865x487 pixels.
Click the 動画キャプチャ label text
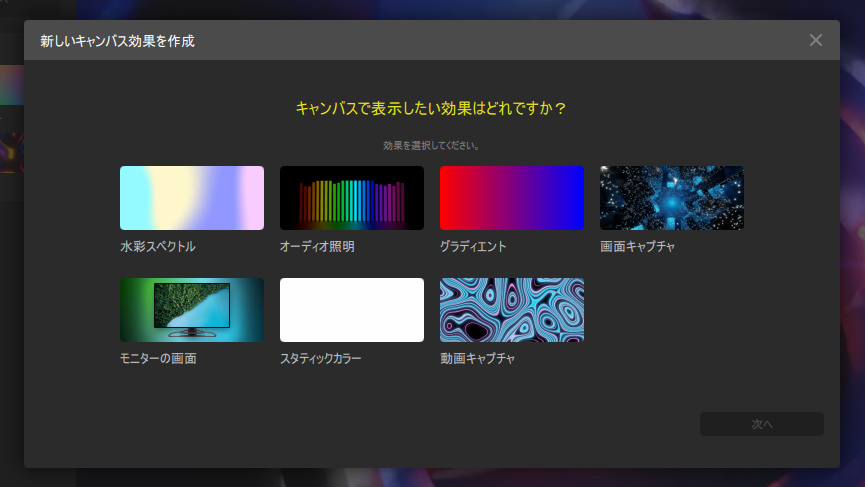point(478,358)
